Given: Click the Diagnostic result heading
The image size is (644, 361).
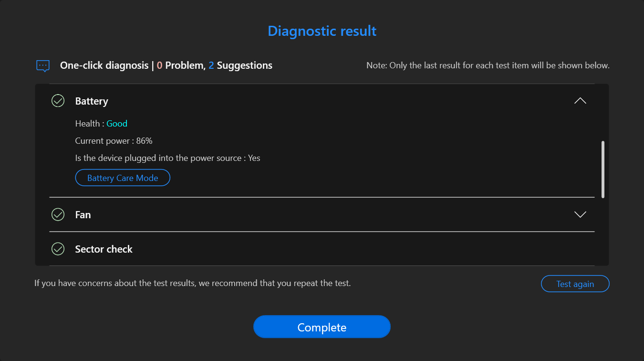Looking at the screenshot, I should tap(322, 31).
